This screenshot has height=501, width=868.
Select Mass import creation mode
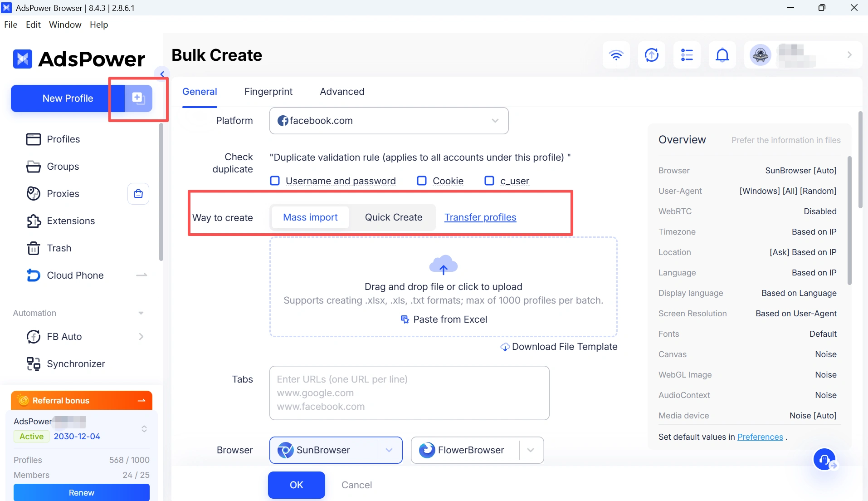coord(310,217)
